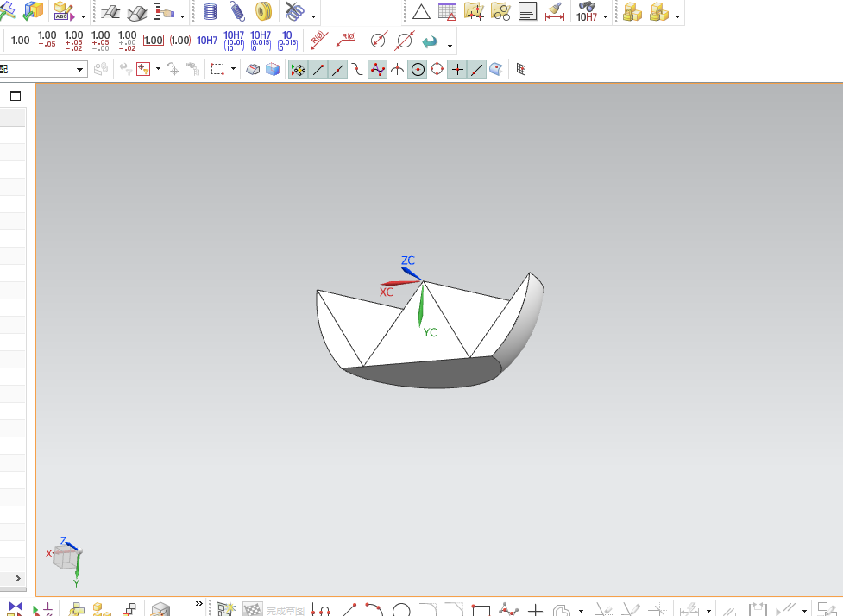This screenshot has height=616, width=843.
Task: Click the gray box with red line icon
Action: coord(253,69)
